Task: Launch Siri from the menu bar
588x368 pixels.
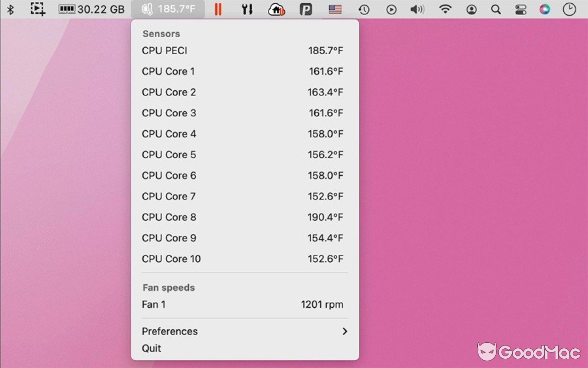Action: [545, 9]
